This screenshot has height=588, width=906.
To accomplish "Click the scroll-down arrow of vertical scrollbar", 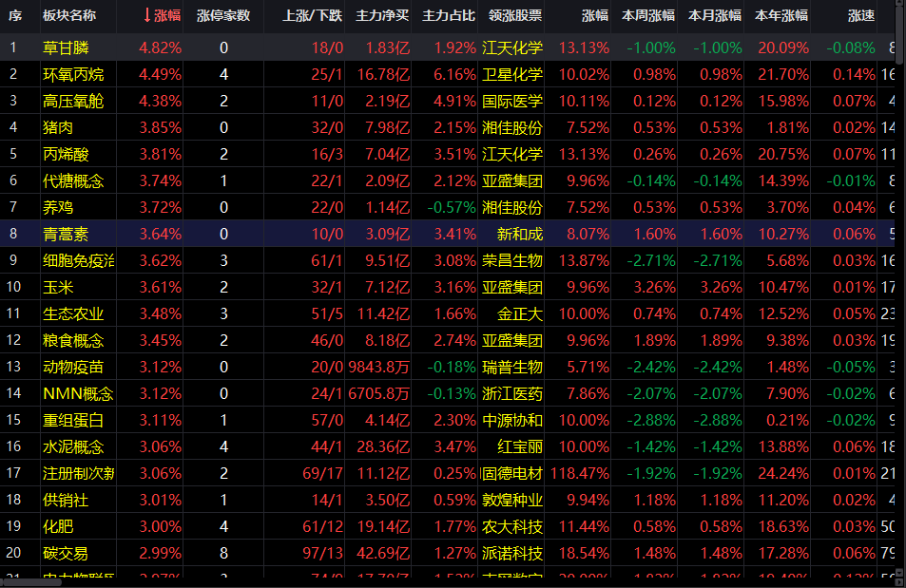I will coord(899,573).
